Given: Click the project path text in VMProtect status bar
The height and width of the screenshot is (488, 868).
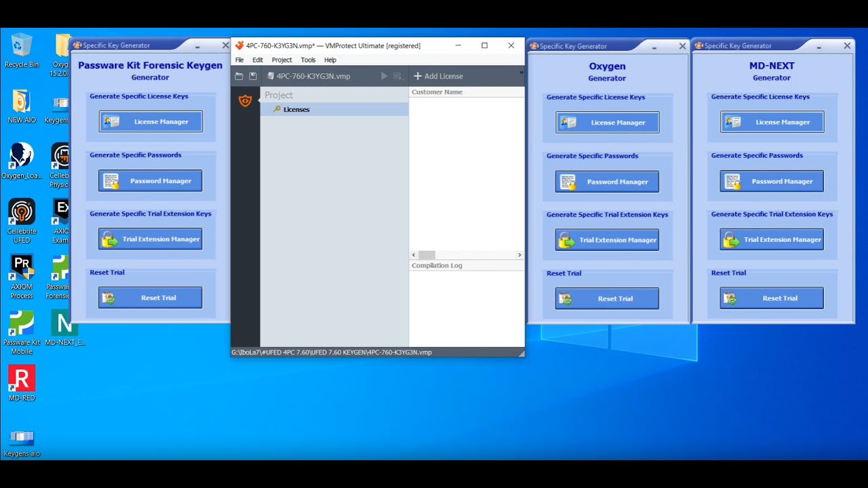Looking at the screenshot, I should [x=332, y=352].
